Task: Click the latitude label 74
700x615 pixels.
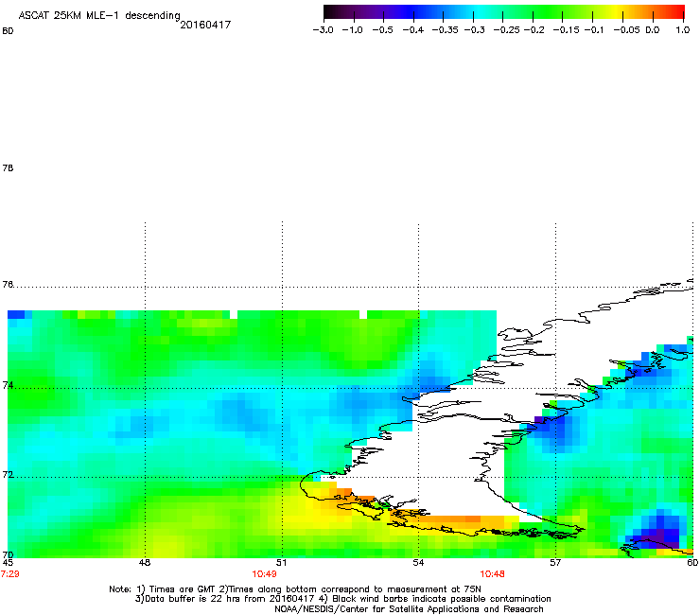Action: [x=8, y=385]
